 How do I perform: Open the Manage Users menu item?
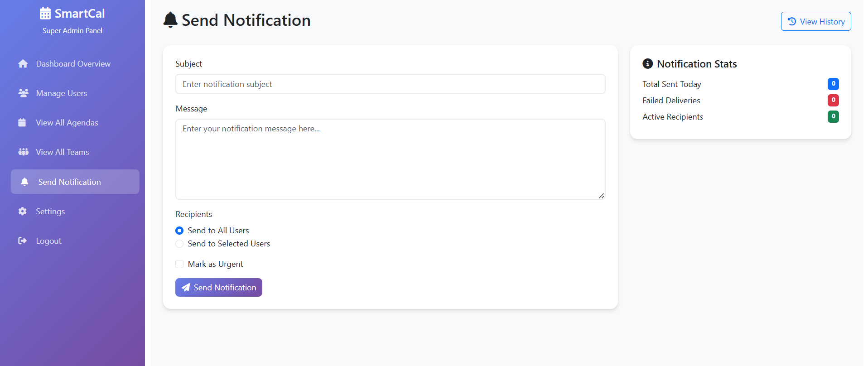pyautogui.click(x=62, y=93)
